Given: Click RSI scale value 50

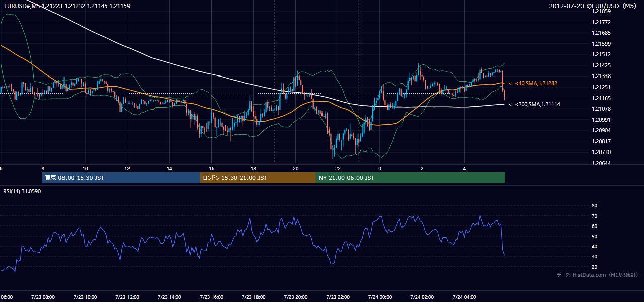Looking at the screenshot, I should tap(594, 236).
